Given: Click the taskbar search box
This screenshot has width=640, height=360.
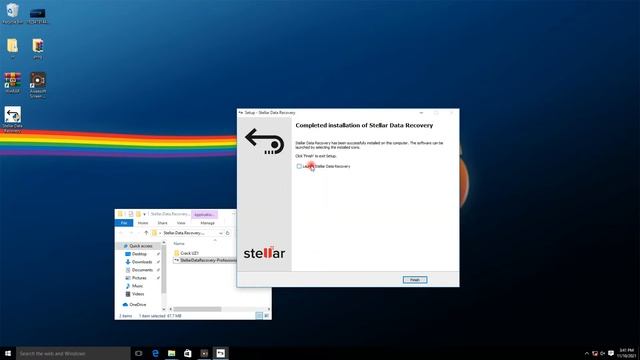Looking at the screenshot, I should click(73, 353).
